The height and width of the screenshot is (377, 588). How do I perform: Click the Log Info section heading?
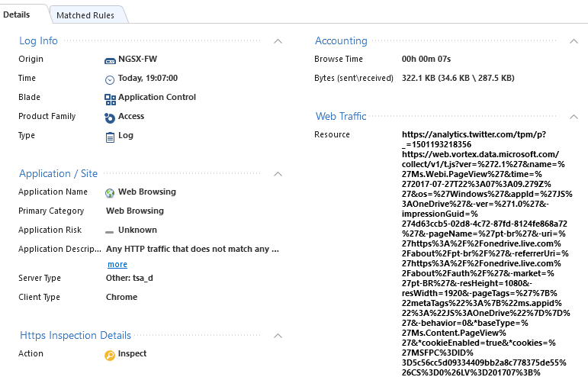38,40
